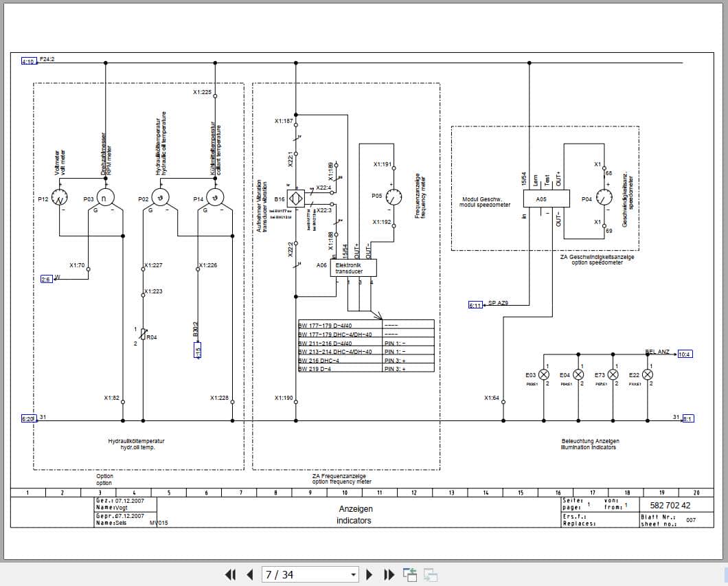Click the 'BW 177-179 DHC-4/DH-40' table row
The height and width of the screenshot is (586, 728).
coord(366,333)
